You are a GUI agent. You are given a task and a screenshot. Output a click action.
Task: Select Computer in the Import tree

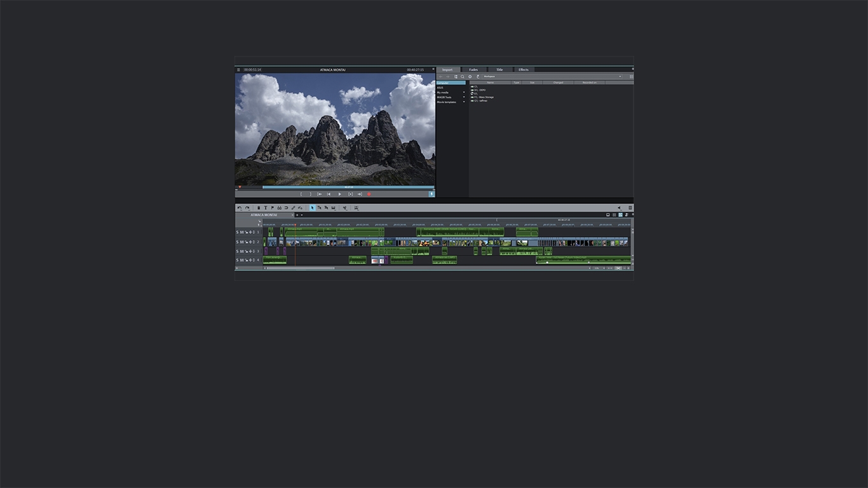[x=451, y=83]
